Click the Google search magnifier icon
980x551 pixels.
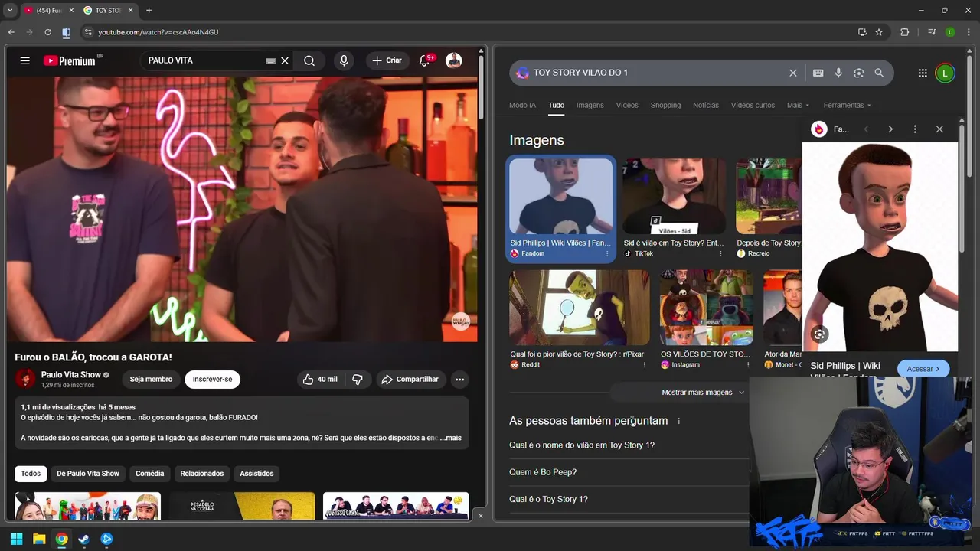(x=879, y=73)
